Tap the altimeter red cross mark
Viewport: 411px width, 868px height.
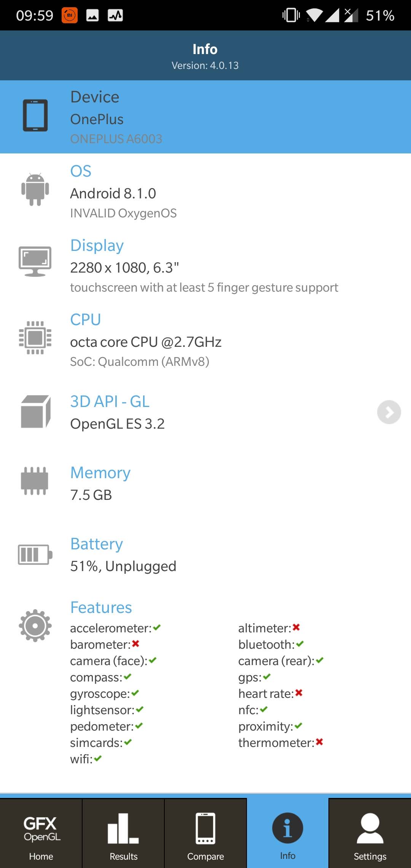(296, 627)
